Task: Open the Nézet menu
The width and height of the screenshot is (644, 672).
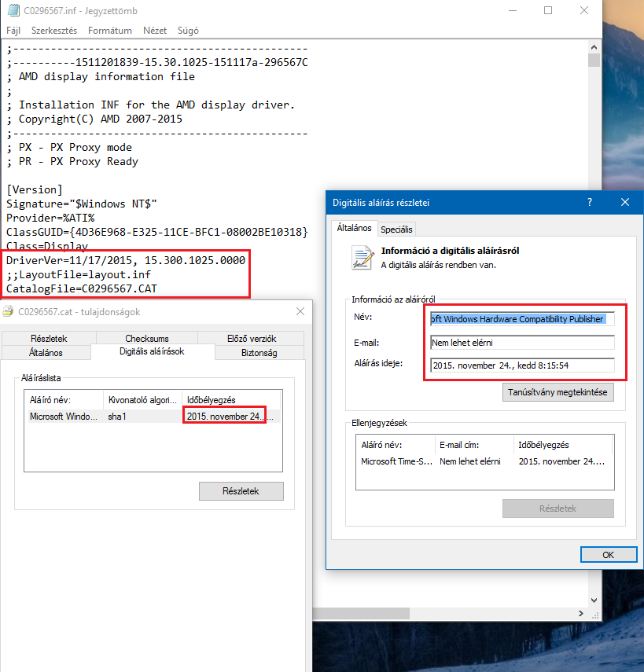Action: pos(155,31)
